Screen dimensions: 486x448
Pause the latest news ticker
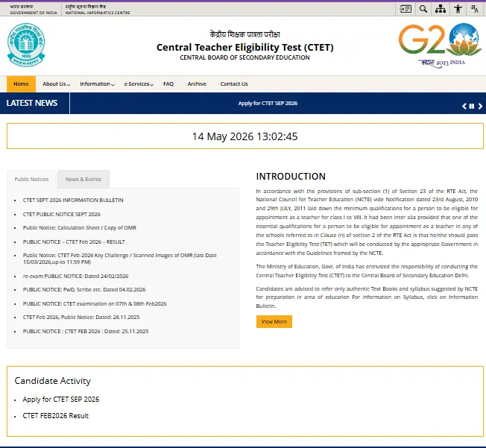pos(472,107)
